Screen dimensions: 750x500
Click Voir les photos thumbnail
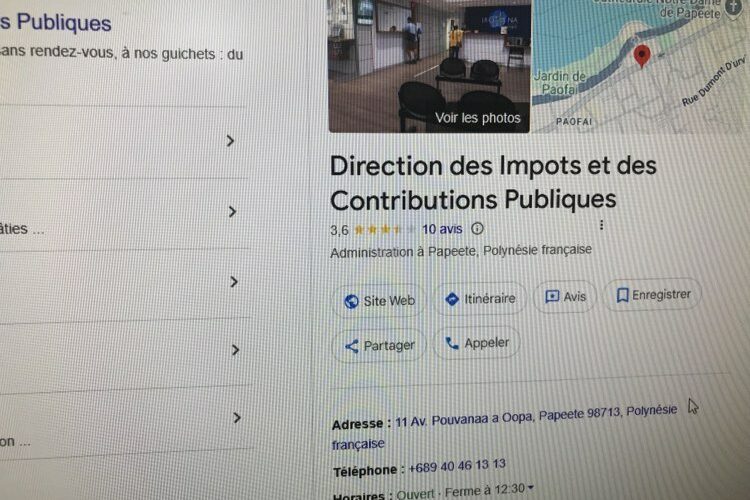[x=429, y=66]
